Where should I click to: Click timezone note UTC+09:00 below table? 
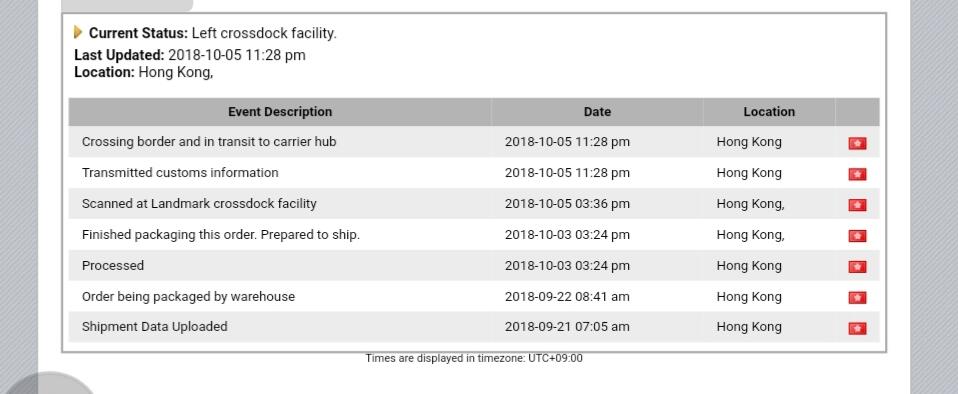474,359
